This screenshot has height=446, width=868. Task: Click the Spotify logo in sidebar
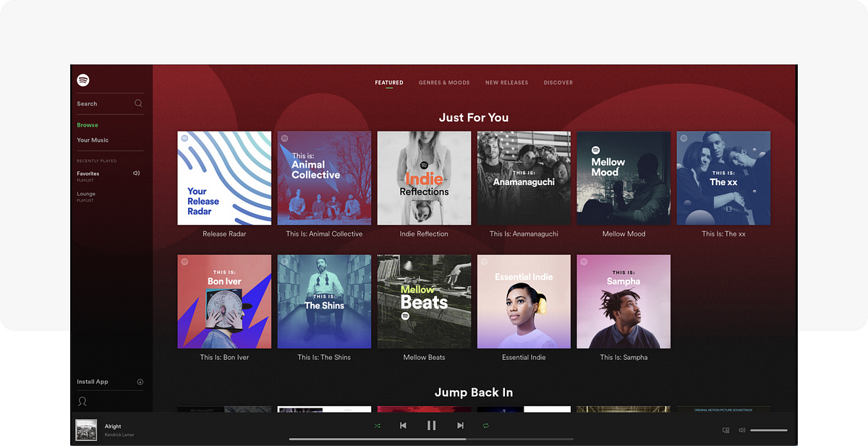pos(83,80)
